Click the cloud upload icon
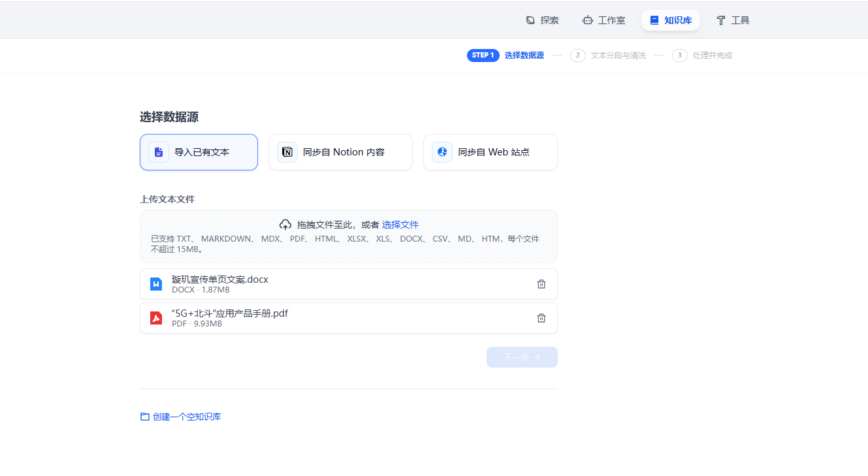 285,225
